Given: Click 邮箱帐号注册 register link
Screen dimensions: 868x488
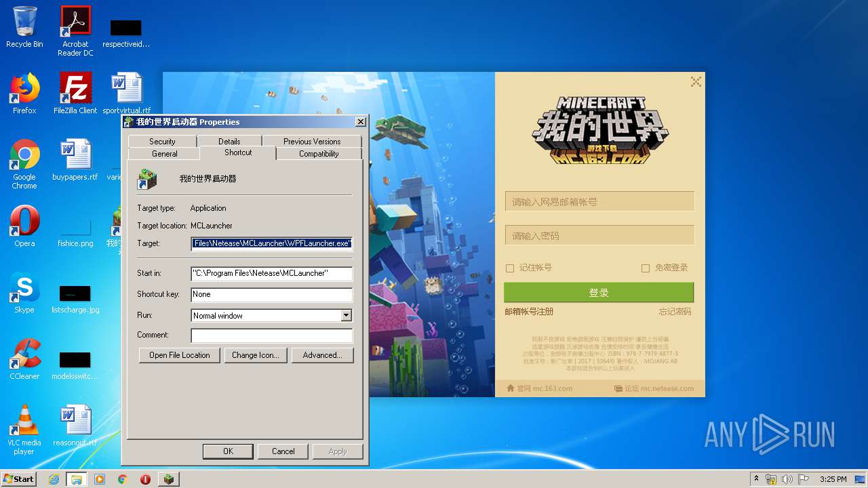Looking at the screenshot, I should 529,312.
